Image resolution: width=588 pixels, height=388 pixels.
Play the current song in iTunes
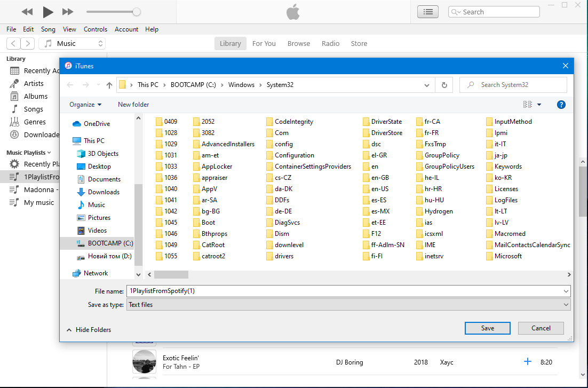(x=47, y=12)
